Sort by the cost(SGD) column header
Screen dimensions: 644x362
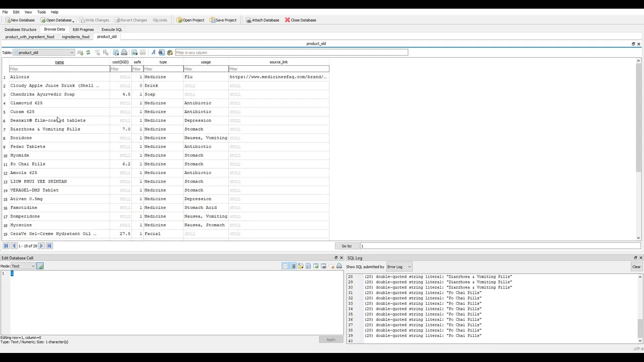click(x=120, y=62)
